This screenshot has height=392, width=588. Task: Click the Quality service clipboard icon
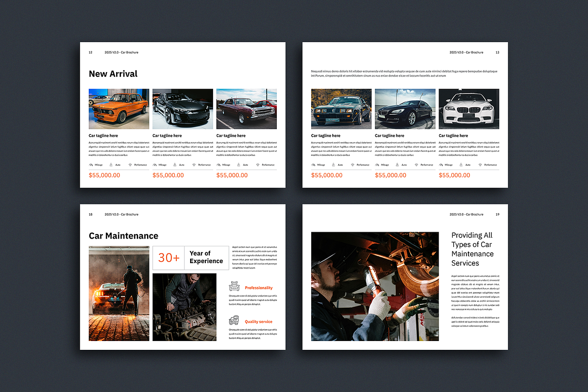click(234, 321)
